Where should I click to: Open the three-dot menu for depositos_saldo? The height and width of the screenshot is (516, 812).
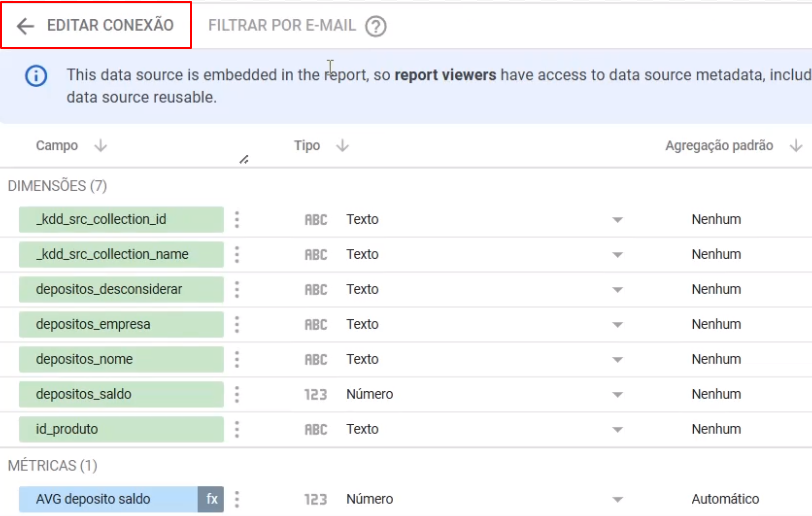click(x=237, y=394)
